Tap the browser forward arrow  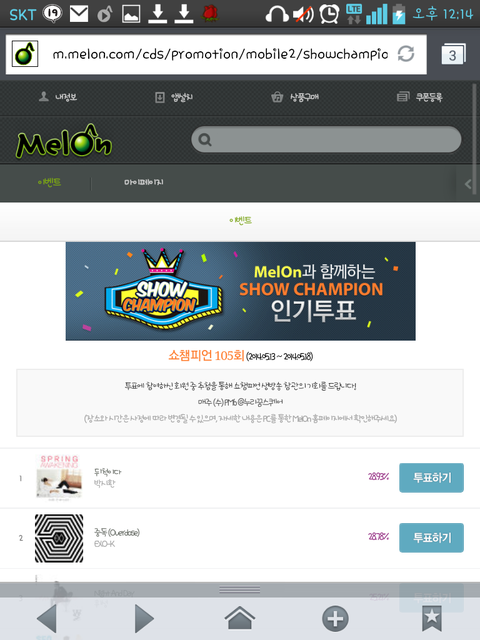pos(144,618)
